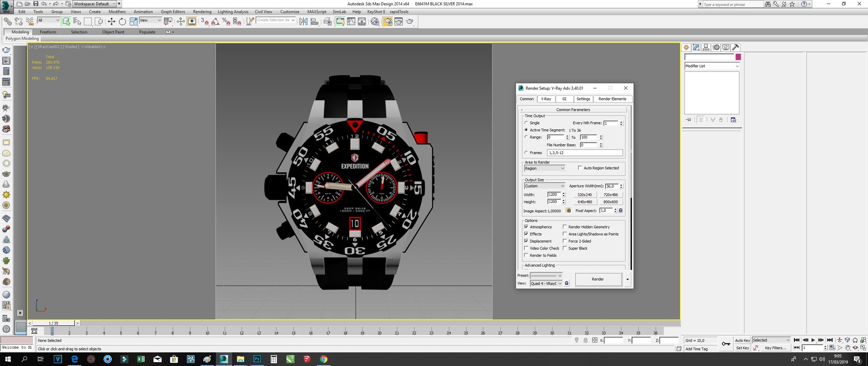
Task: Open Photoshop from the Windows taskbar
Action: (257, 359)
